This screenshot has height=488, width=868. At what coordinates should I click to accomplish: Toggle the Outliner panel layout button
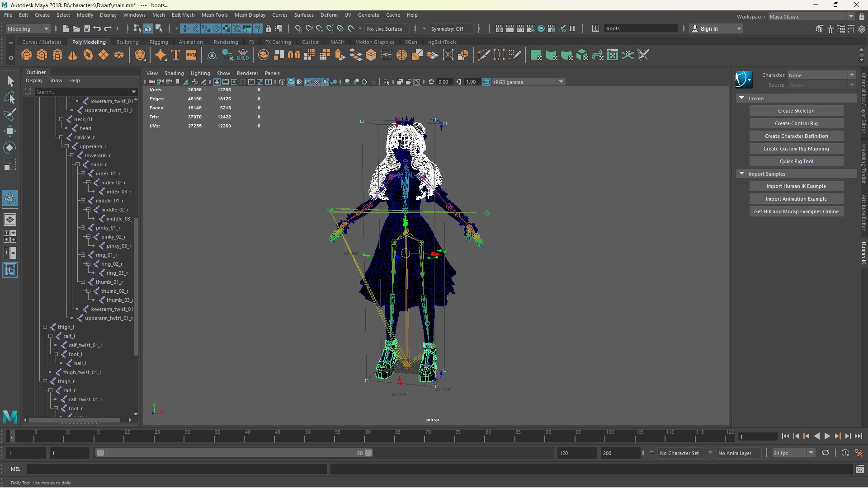point(10,270)
